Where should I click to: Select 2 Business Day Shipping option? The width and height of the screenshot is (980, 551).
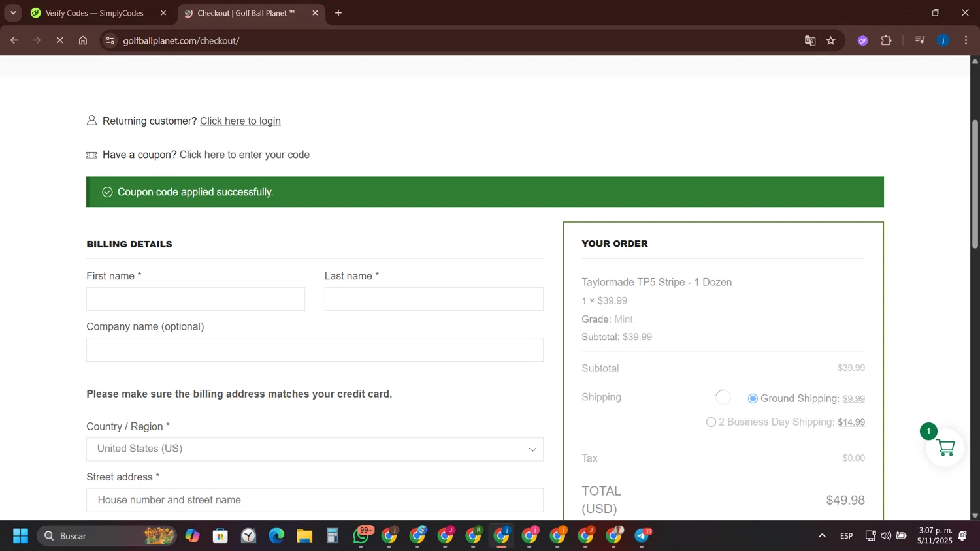(x=711, y=422)
